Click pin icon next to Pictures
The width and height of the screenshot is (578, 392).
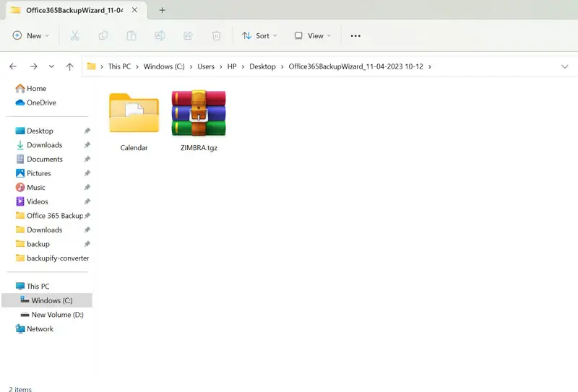(87, 173)
